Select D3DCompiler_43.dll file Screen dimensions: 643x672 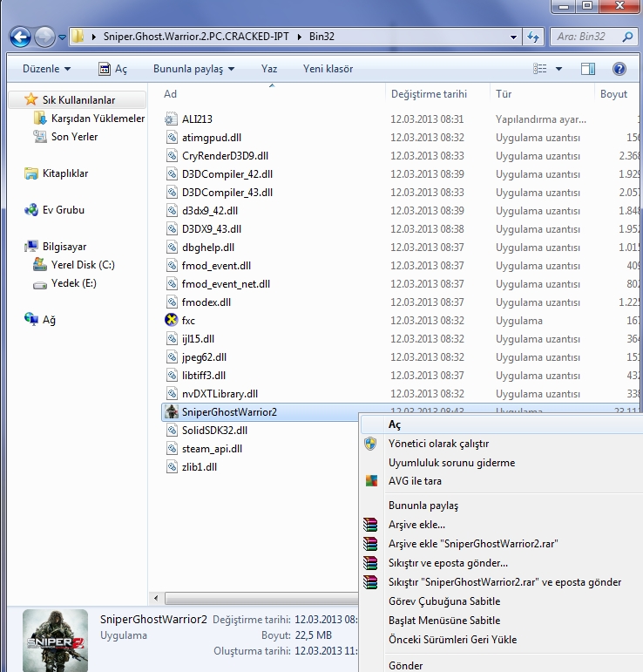click(x=227, y=193)
